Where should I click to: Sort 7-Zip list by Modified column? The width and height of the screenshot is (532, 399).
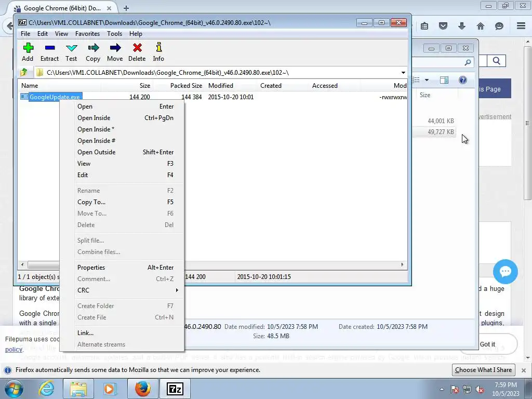click(x=231, y=86)
